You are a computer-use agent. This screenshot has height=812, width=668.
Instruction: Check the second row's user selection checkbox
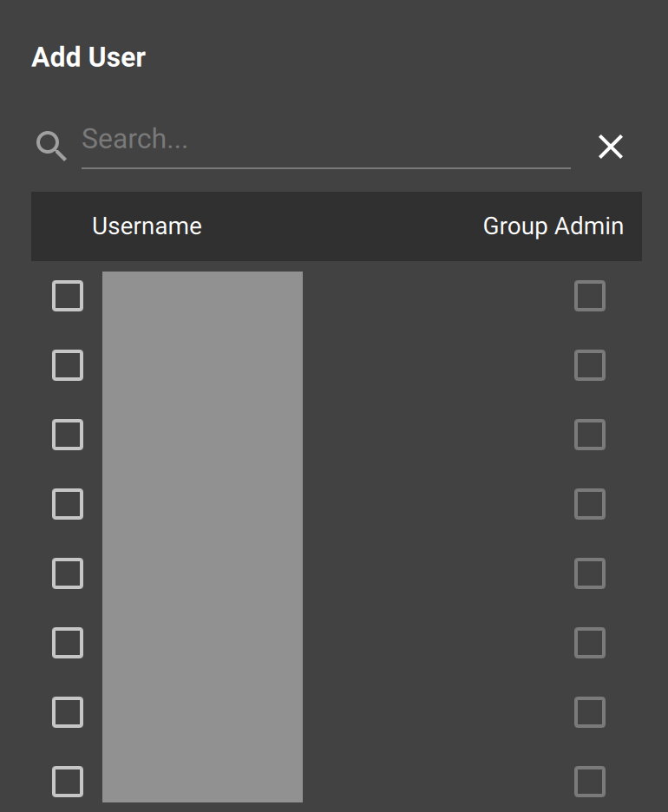(68, 365)
